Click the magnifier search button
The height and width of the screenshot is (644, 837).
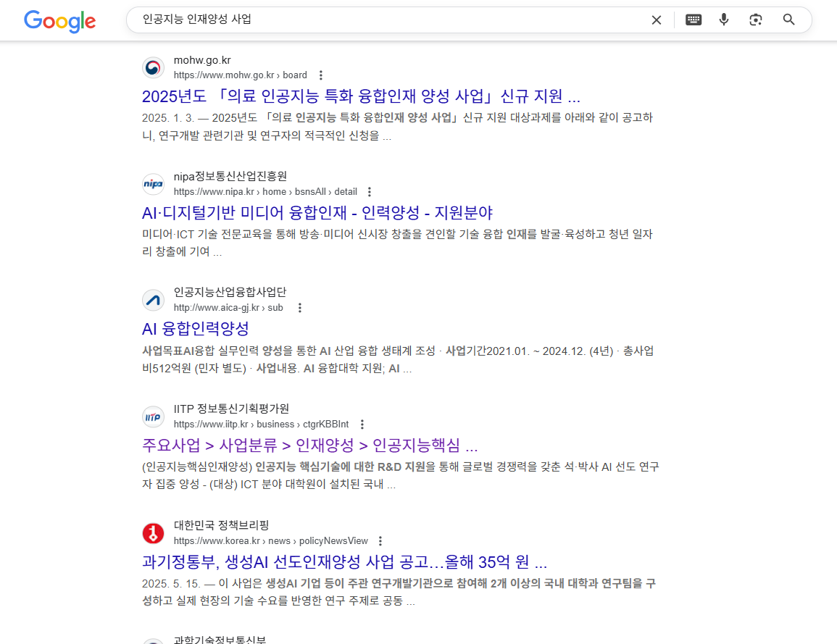tap(788, 20)
